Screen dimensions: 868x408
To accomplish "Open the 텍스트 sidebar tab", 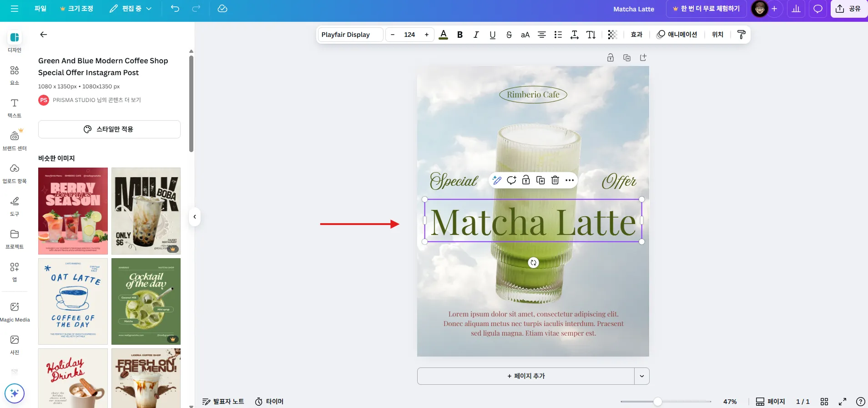I will click(15, 107).
